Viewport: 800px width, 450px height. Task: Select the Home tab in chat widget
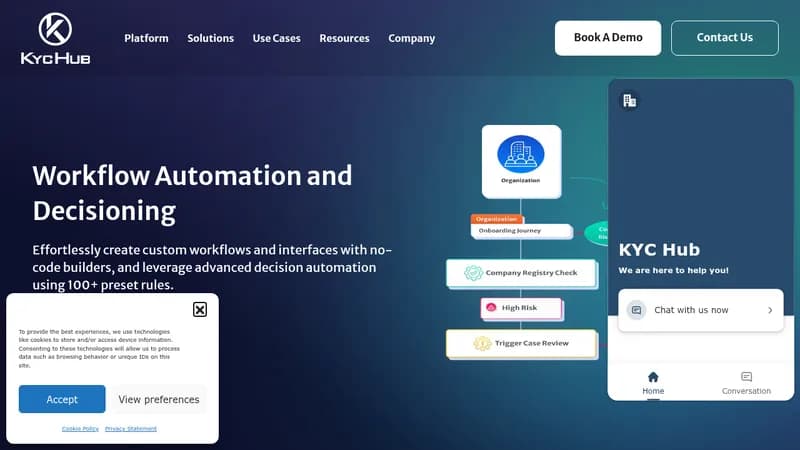[x=653, y=383]
